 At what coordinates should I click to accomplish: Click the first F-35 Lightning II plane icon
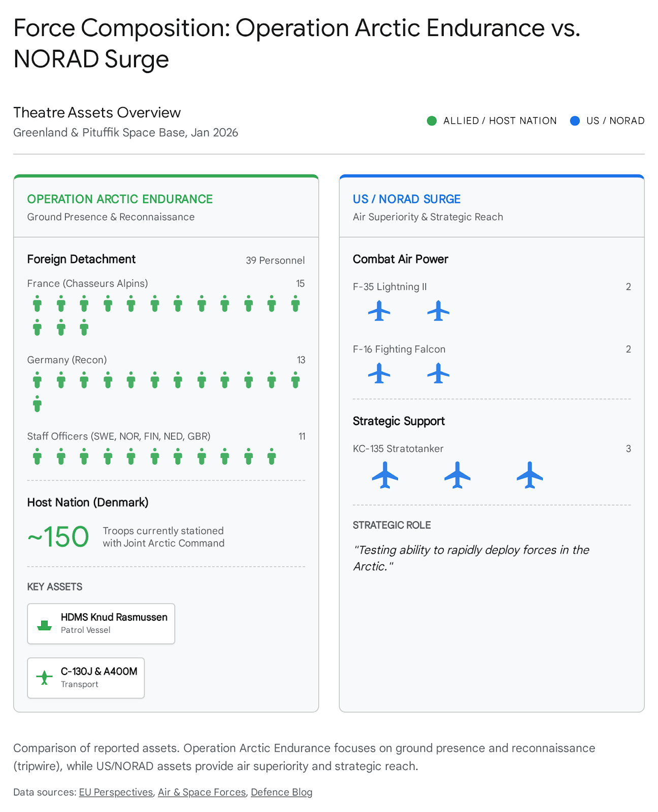tap(379, 311)
